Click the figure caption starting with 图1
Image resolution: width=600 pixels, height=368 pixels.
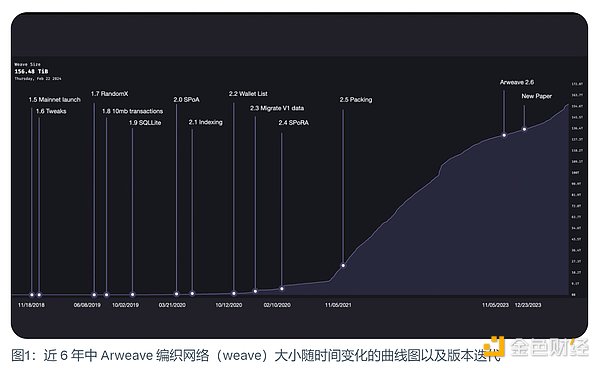[256, 355]
